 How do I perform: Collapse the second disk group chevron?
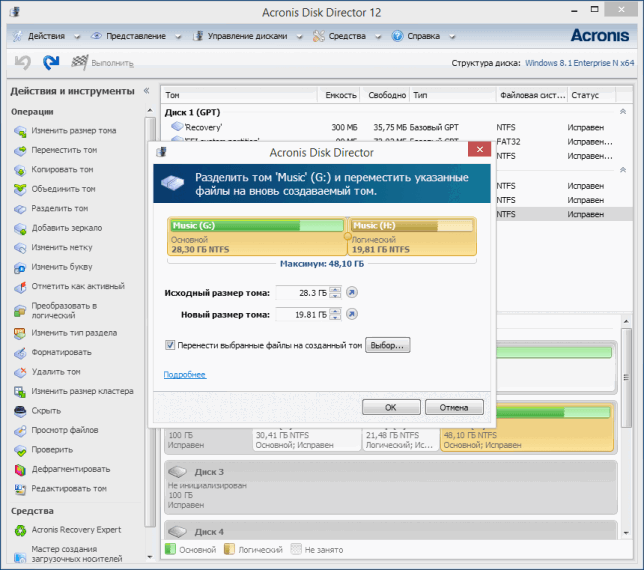click(x=623, y=170)
